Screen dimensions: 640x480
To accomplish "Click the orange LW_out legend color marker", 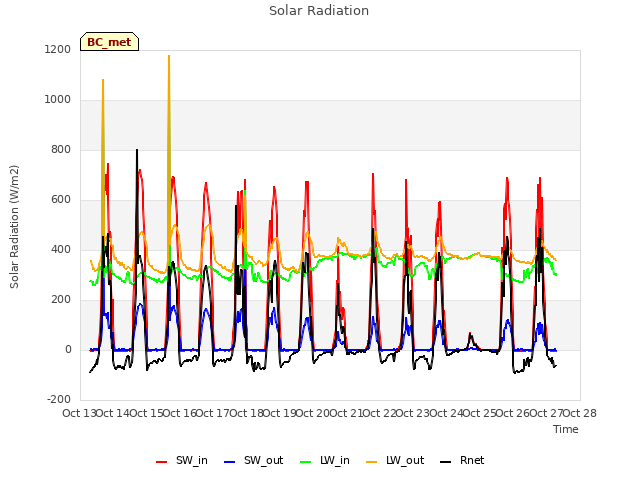I will coord(372,462).
